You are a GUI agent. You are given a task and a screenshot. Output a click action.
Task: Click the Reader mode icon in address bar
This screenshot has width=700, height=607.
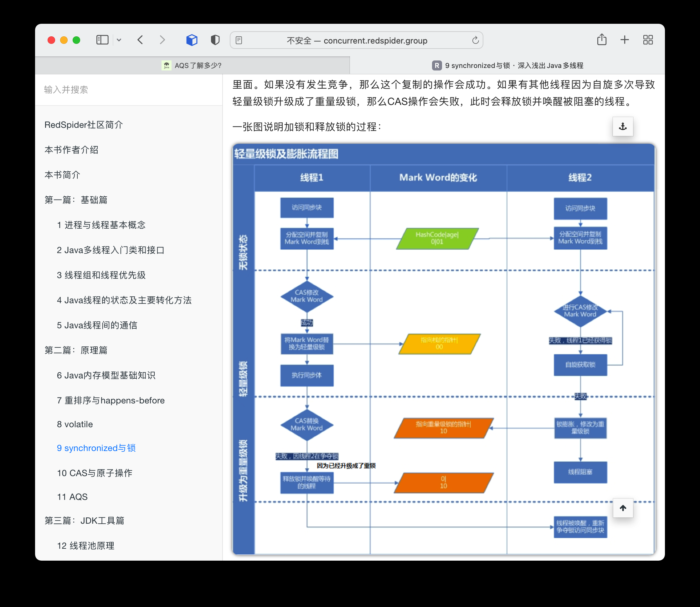(239, 40)
